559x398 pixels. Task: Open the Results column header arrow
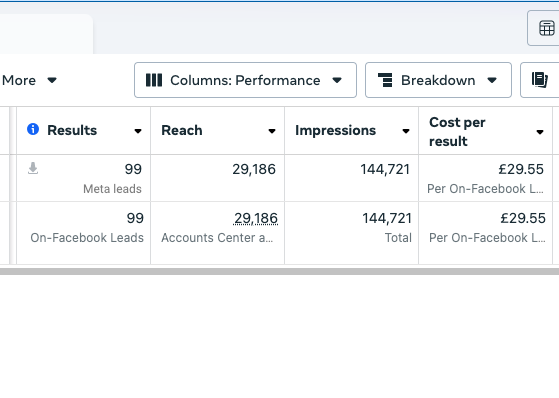point(138,131)
